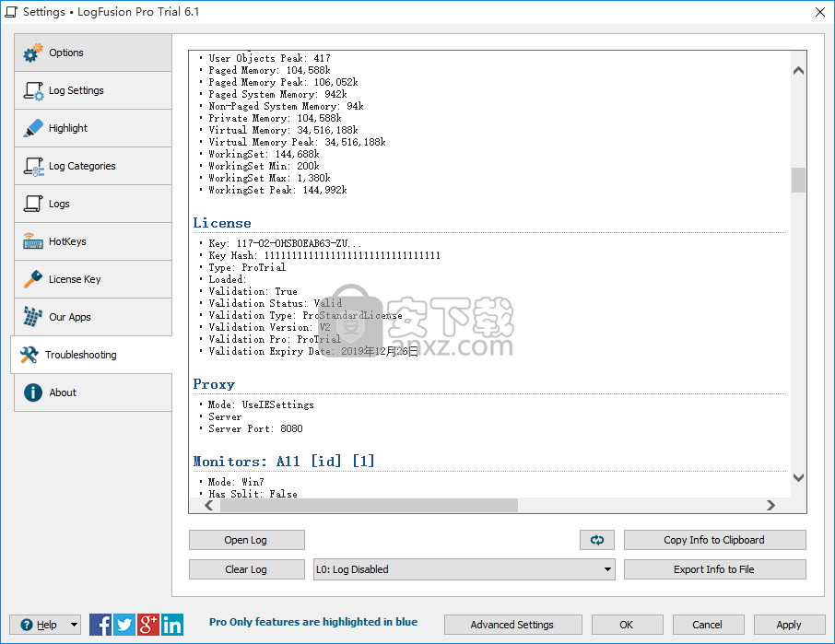Click the Logs scroll icon
Screen dimensions: 835x644
(x=33, y=204)
